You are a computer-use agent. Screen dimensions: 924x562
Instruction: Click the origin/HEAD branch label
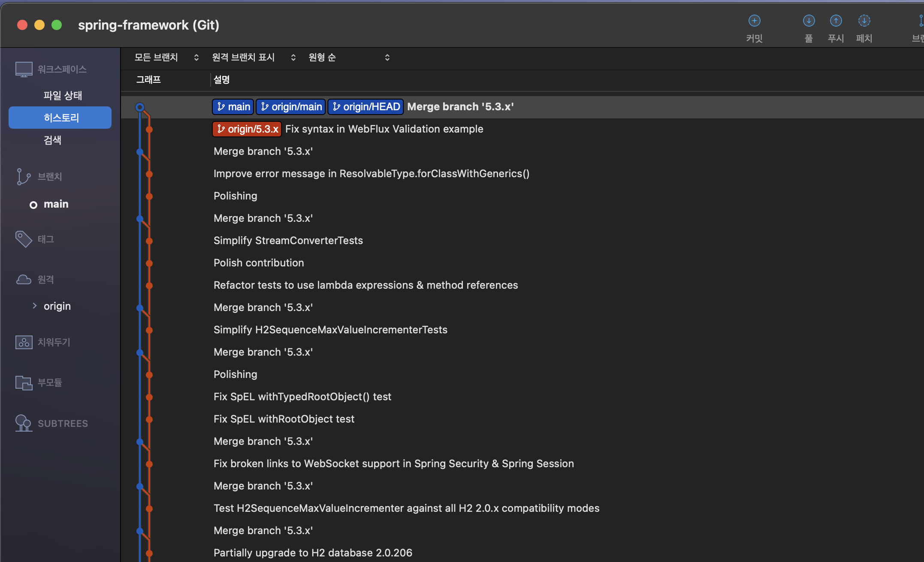click(x=366, y=107)
